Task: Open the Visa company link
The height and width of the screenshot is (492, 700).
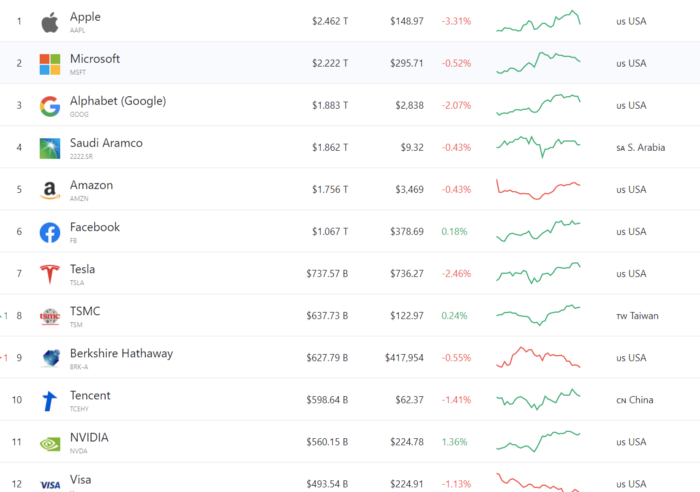Action: coord(80,479)
